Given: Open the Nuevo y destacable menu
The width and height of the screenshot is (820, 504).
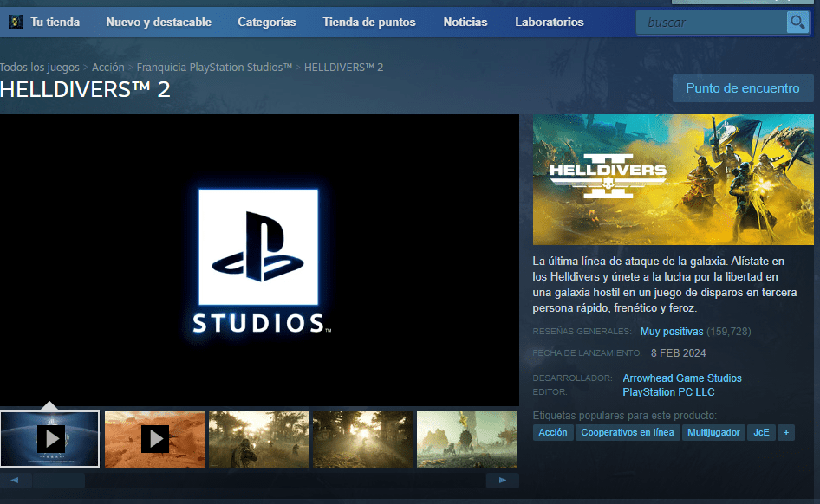Looking at the screenshot, I should coord(159,22).
